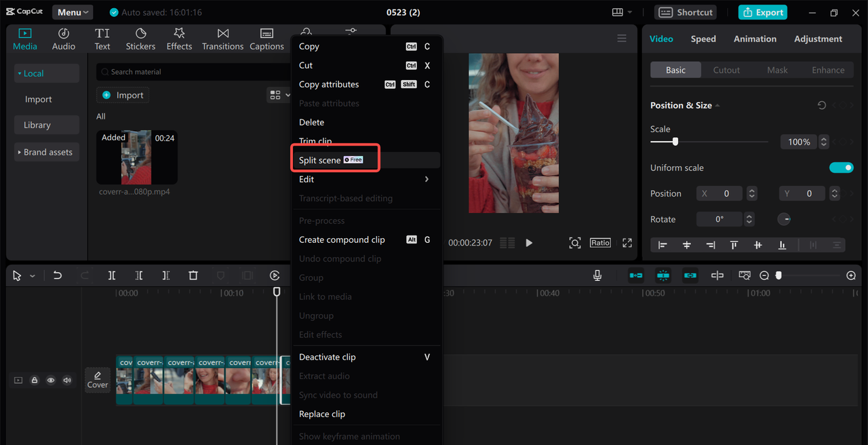This screenshot has height=445, width=868.
Task: Collapse the Position & Size section
Action: (x=717, y=106)
